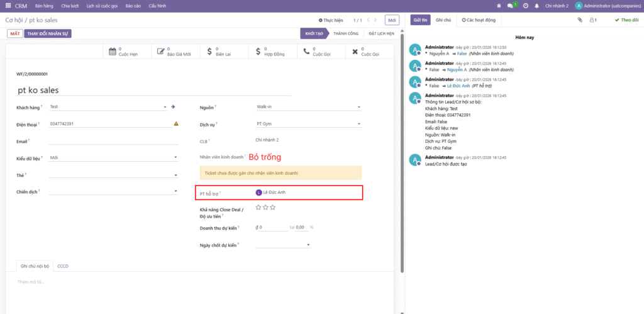
Task: Click the MẤT button
Action: [x=15, y=34]
